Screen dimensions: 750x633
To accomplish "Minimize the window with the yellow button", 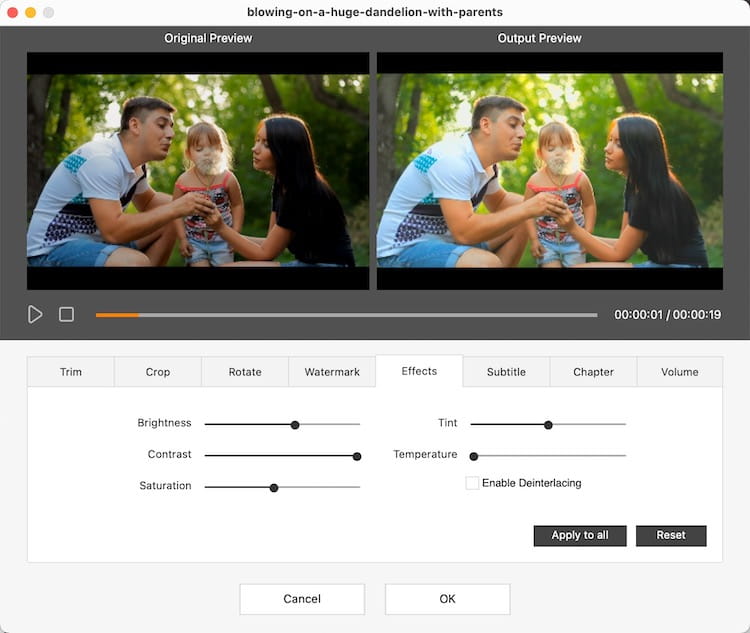I will click(31, 12).
